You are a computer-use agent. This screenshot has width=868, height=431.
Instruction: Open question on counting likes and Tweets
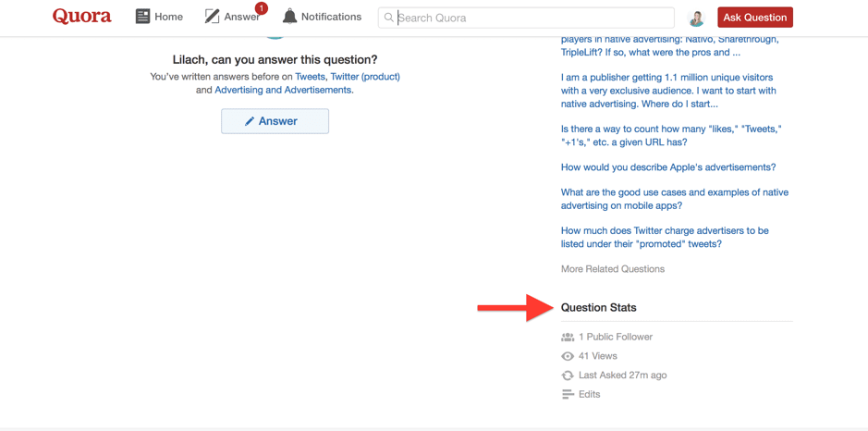(x=670, y=135)
